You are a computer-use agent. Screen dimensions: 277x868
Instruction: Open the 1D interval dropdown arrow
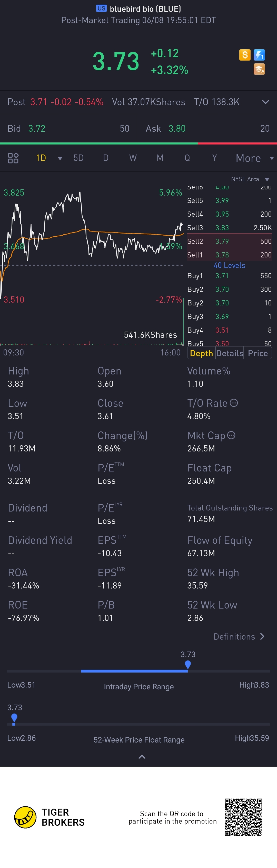tap(60, 158)
